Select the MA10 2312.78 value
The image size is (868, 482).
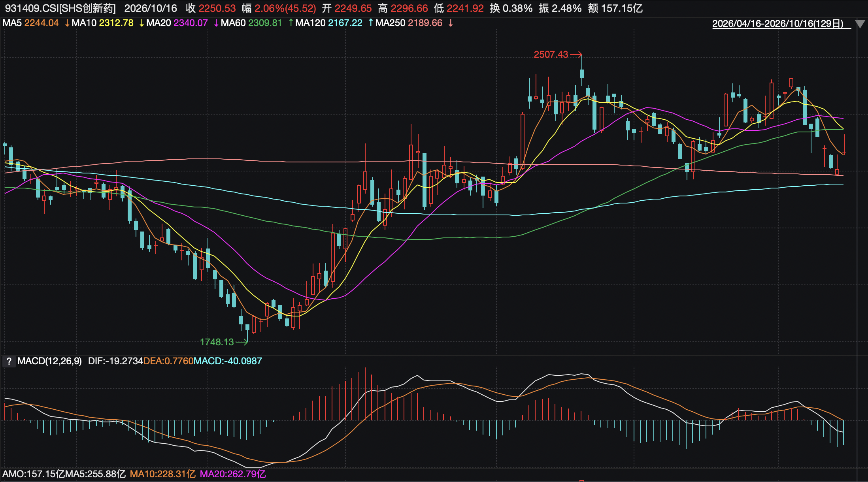(102, 23)
